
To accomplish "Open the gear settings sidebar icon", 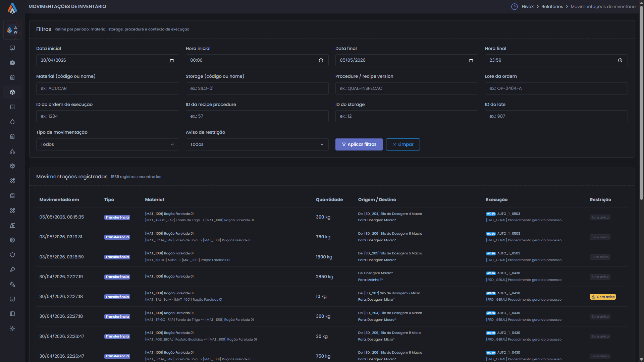I will pyautogui.click(x=12, y=240).
